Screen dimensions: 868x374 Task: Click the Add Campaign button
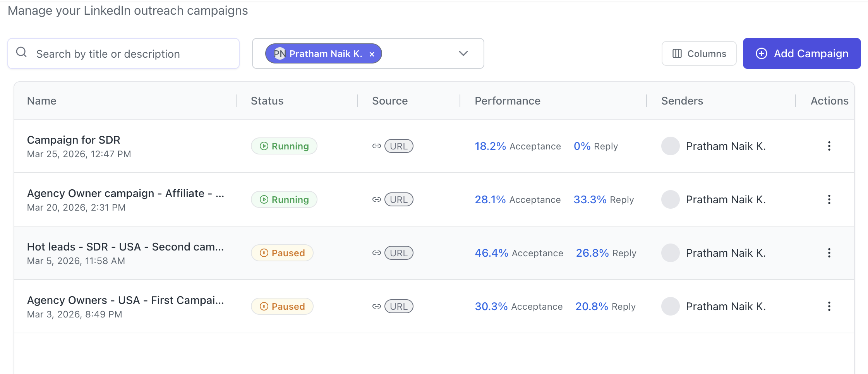(801, 53)
